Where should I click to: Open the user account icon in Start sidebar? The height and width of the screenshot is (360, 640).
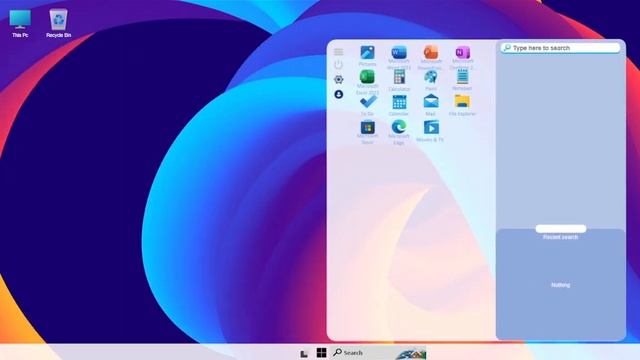338,94
